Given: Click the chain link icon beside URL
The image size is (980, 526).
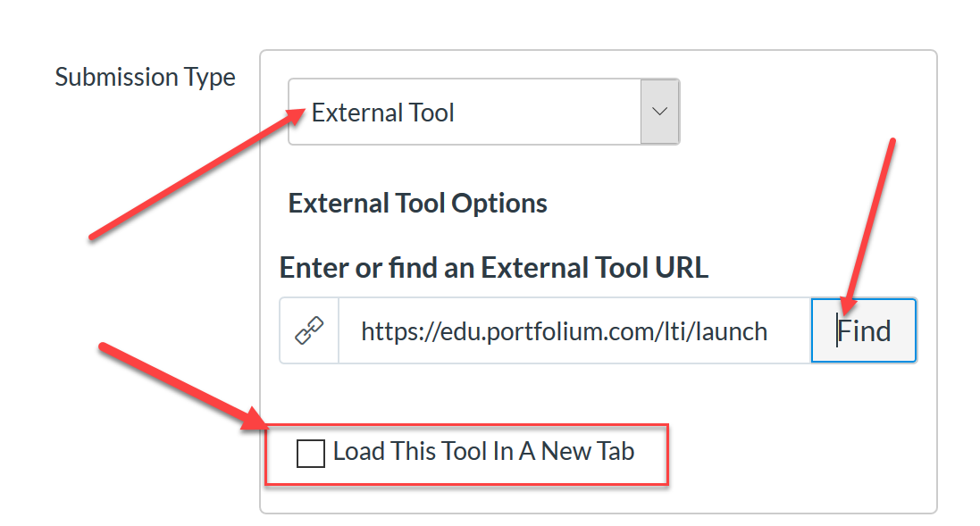Looking at the screenshot, I should pos(309,330).
